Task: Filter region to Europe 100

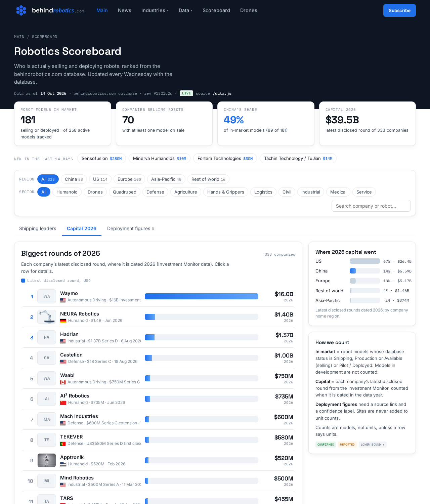Action: click(129, 179)
